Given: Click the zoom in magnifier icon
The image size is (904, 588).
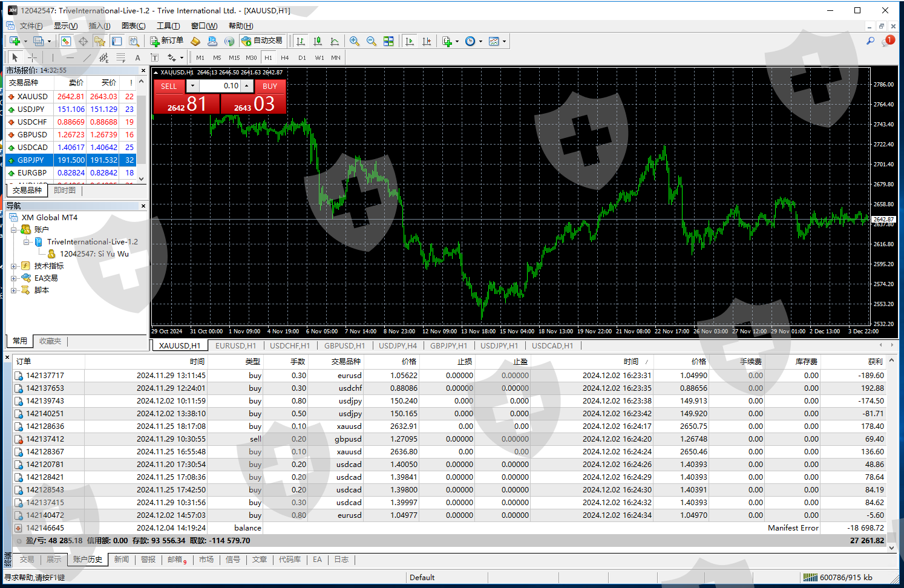Looking at the screenshot, I should pos(355,41).
